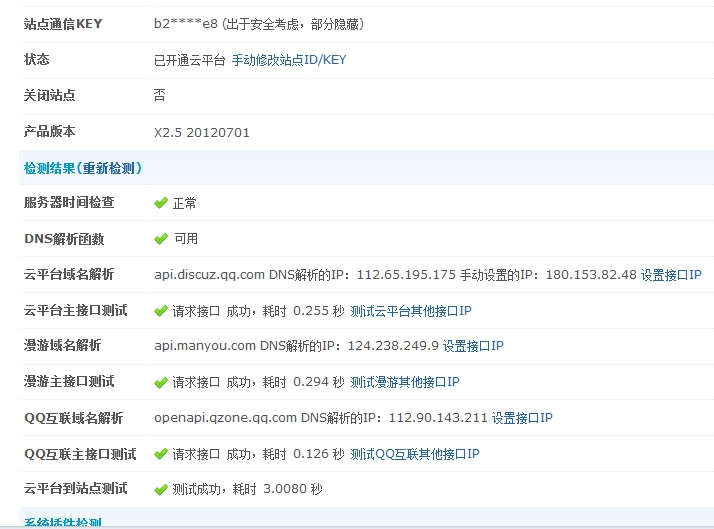
Task: Click the 检测结果(重新检测) link
Action: pyautogui.click(x=83, y=168)
